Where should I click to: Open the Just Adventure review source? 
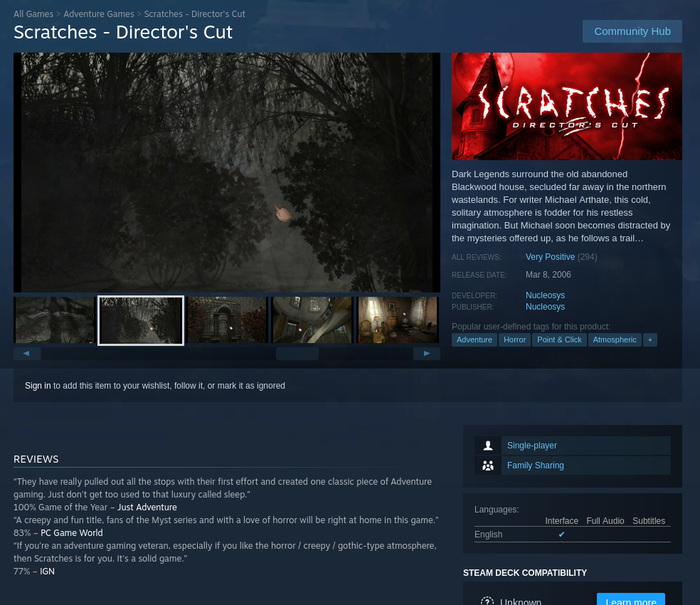pyautogui.click(x=147, y=507)
